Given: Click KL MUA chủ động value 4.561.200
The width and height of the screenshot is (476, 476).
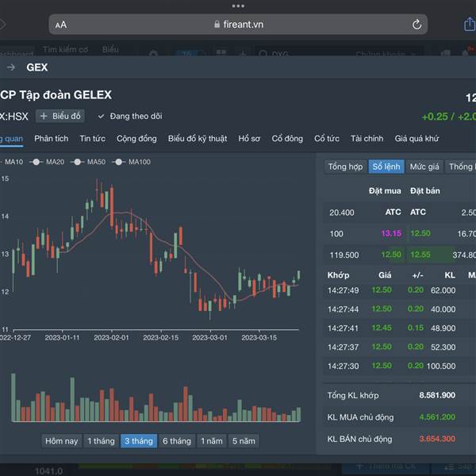Looking at the screenshot, I should point(437,416).
